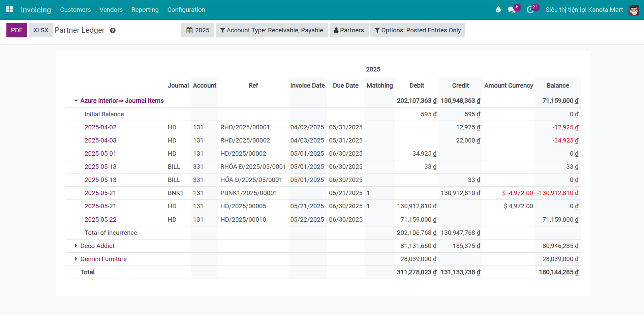Click the Due Date column header
Image resolution: width=644 pixels, height=315 pixels.
point(346,86)
